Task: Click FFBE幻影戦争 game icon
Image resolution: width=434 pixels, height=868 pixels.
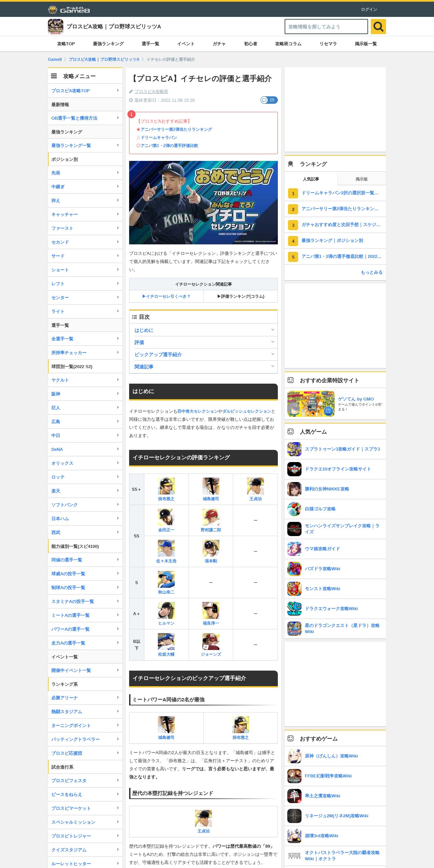Action: click(x=294, y=776)
